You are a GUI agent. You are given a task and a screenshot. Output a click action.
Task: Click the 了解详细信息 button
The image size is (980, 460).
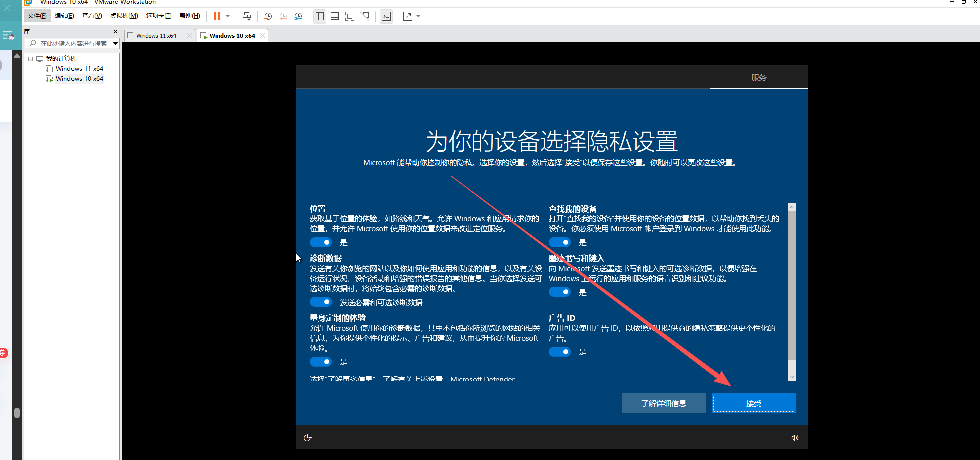click(664, 403)
